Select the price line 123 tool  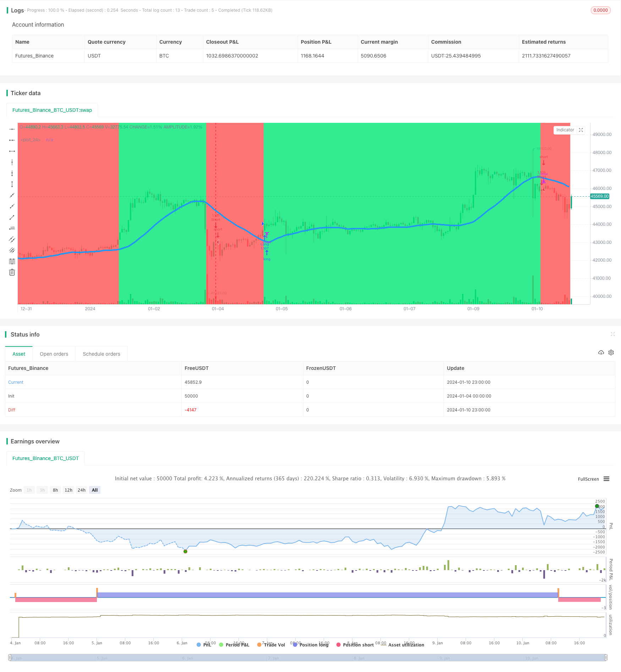pyautogui.click(x=12, y=228)
